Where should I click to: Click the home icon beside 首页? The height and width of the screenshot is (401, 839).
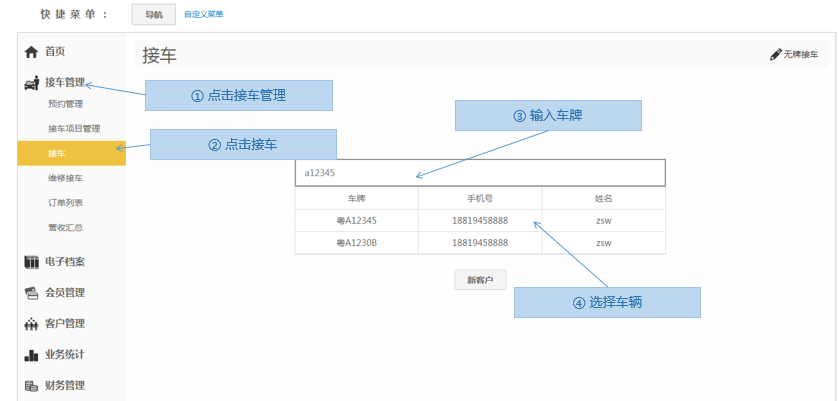32,52
